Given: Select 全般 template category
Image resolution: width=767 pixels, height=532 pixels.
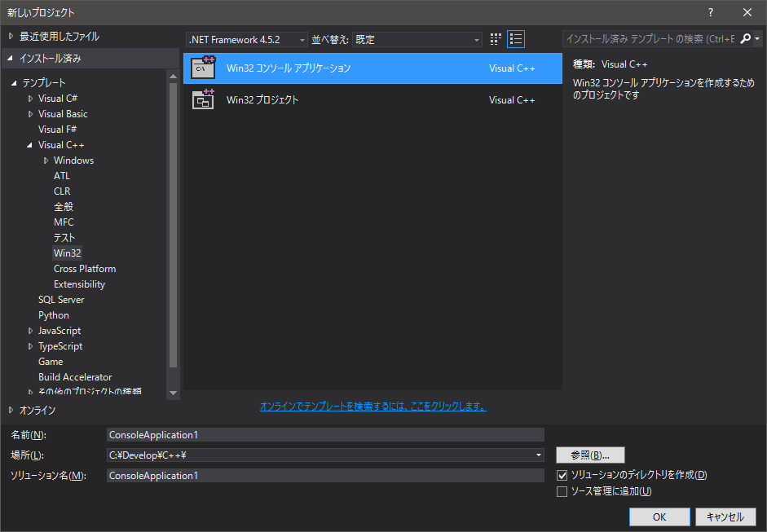Looking at the screenshot, I should click(64, 207).
